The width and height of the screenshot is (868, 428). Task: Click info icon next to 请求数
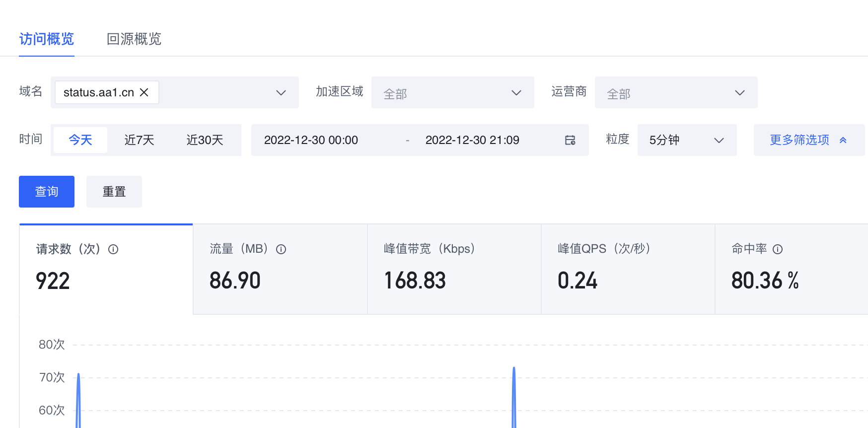click(x=113, y=249)
